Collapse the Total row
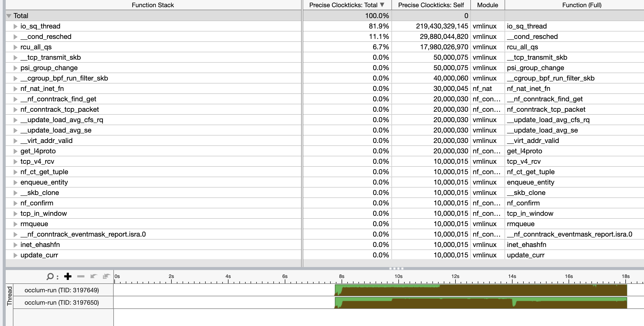The width and height of the screenshot is (644, 326). click(x=9, y=16)
